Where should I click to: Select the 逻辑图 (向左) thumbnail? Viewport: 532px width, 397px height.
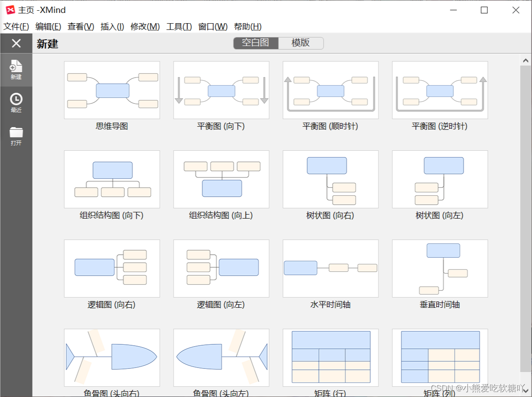(221, 269)
